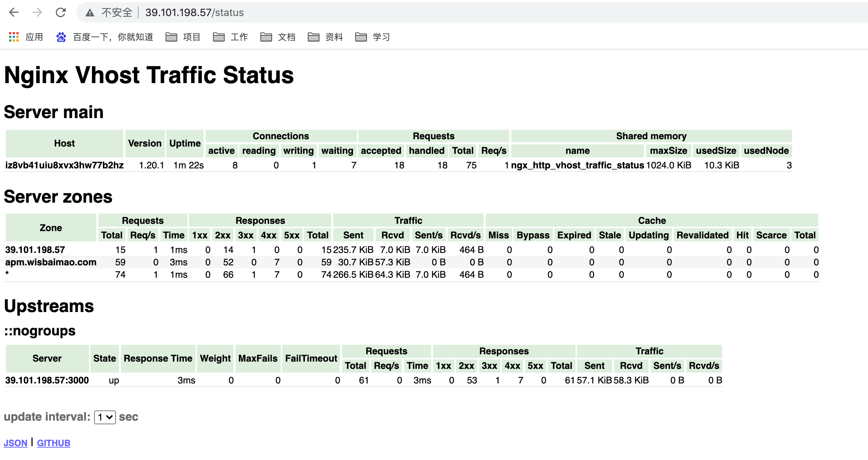The width and height of the screenshot is (868, 460).
Task: Click the browser forward arrow
Action: [x=37, y=12]
